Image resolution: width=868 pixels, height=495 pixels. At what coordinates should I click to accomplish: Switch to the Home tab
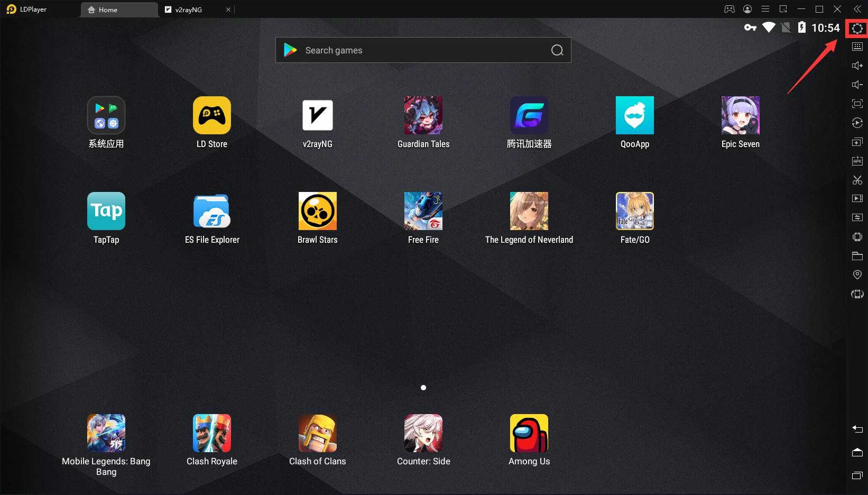point(118,10)
